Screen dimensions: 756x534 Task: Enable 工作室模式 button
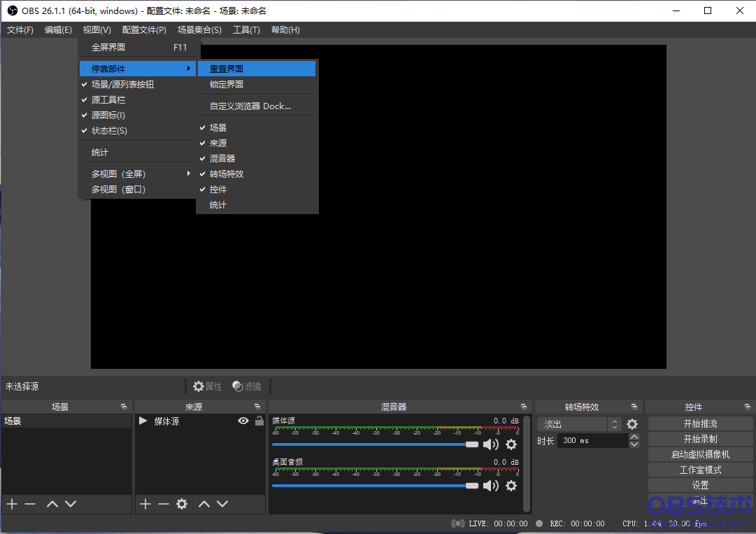[700, 470]
